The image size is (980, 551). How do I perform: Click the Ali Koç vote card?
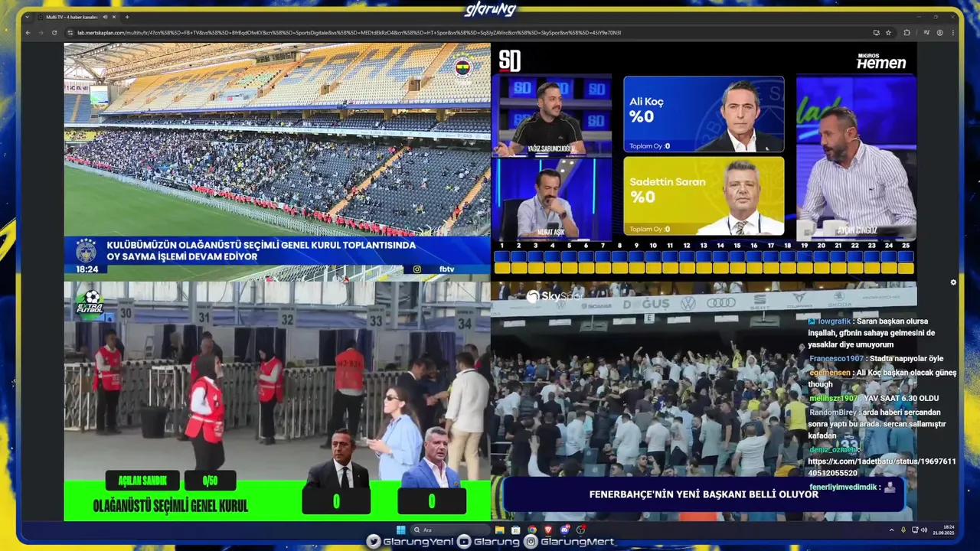pyautogui.click(x=704, y=114)
